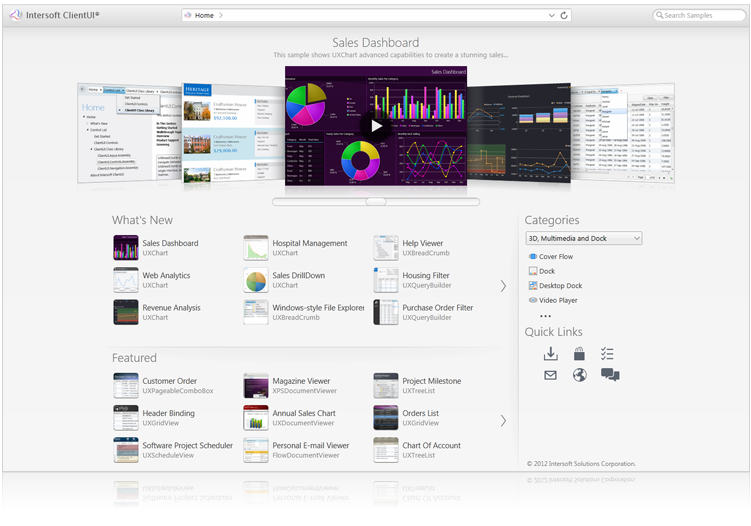Click the Purchase Order Filter label
This screenshot has height=526, width=751.
point(438,308)
